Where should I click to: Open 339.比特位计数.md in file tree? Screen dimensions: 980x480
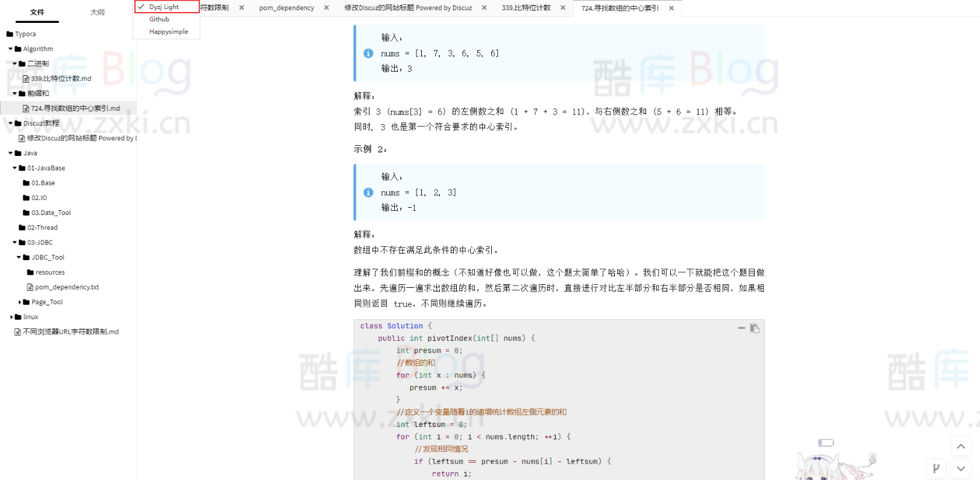pyautogui.click(x=61, y=78)
